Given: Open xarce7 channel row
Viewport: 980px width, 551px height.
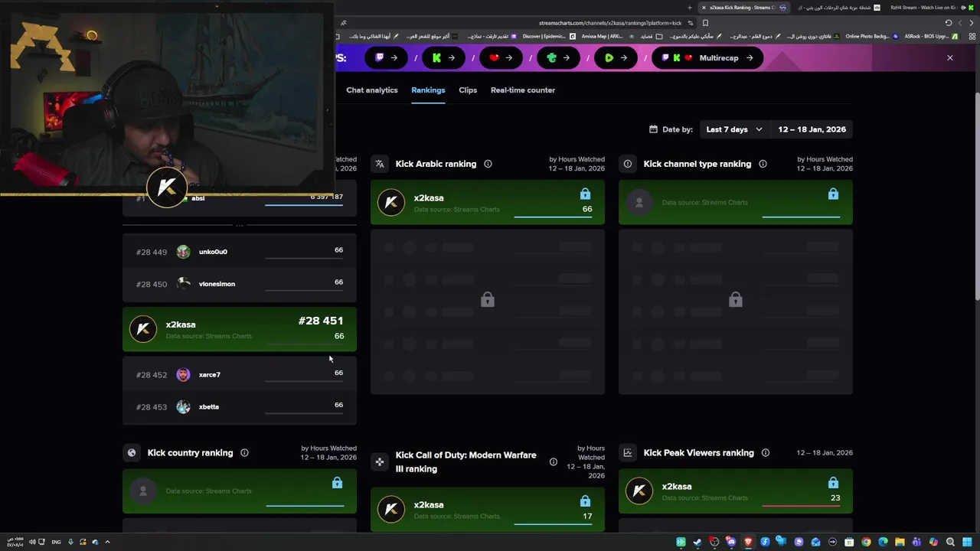Looking at the screenshot, I should pos(240,374).
